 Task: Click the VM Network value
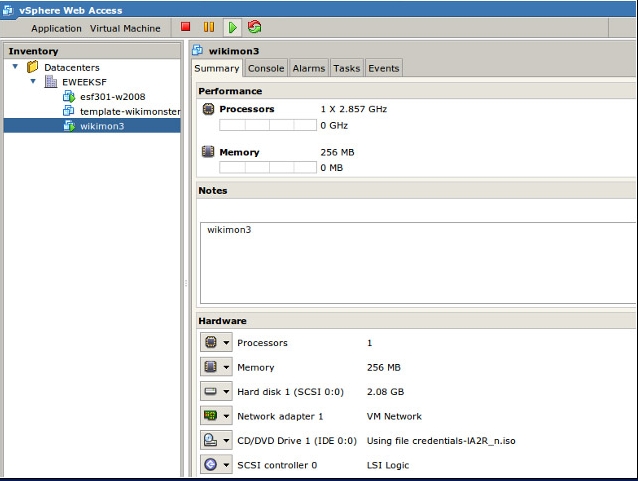(394, 416)
